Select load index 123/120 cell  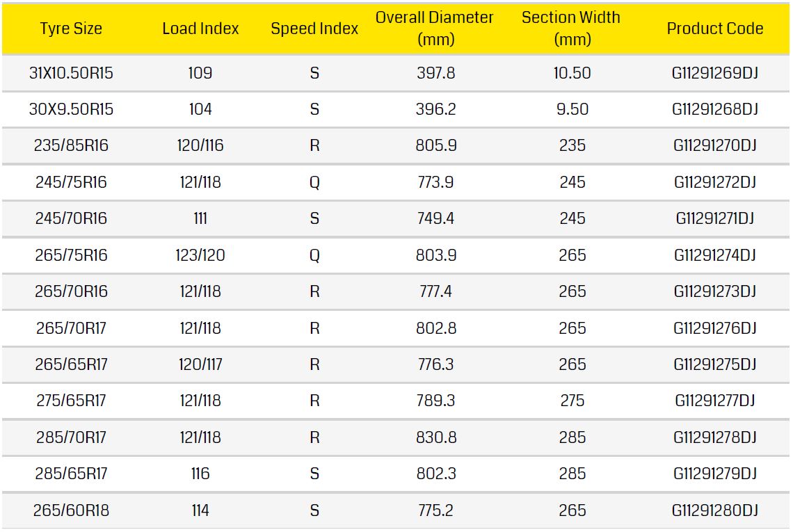200,255
